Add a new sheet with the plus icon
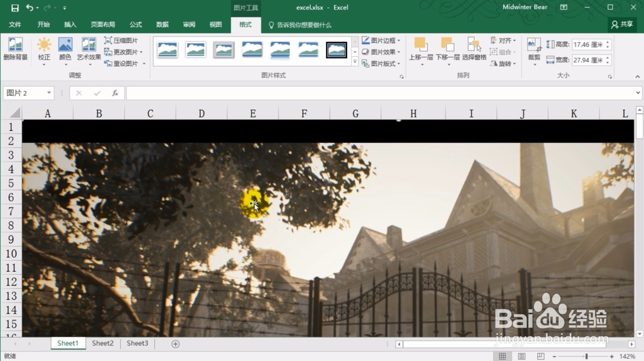 (x=175, y=344)
